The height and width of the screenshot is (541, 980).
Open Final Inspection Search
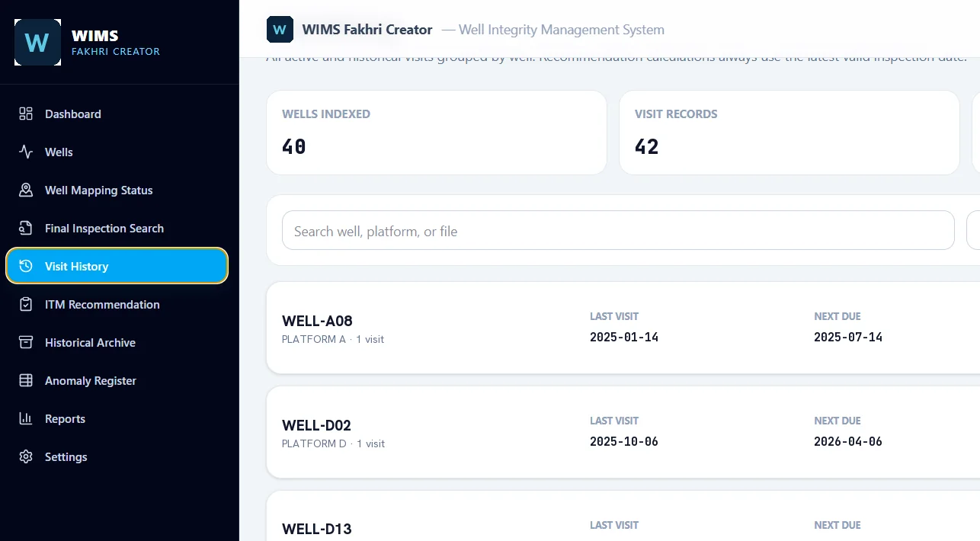pos(117,228)
